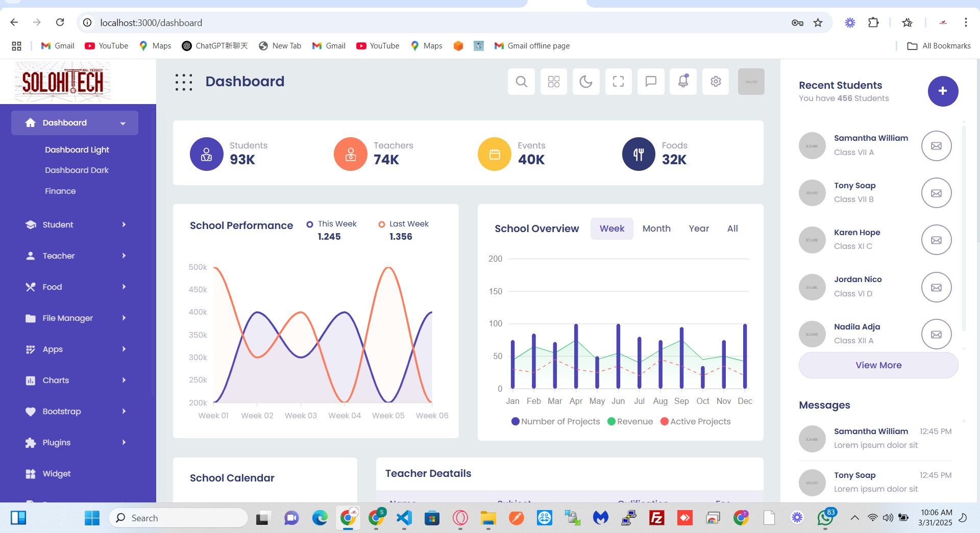Open the settings gear icon
Viewport: 980px width, 533px height.
click(x=716, y=82)
